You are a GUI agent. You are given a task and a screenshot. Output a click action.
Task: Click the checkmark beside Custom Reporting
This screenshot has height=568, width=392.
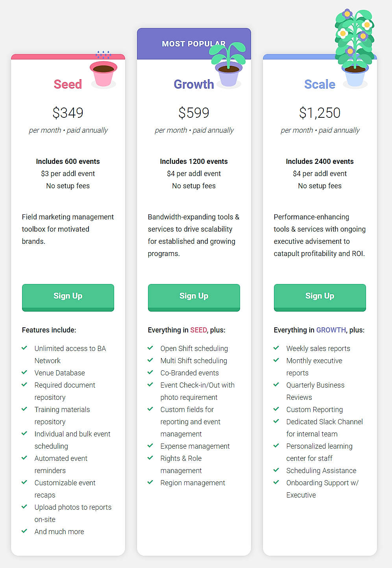(x=276, y=409)
